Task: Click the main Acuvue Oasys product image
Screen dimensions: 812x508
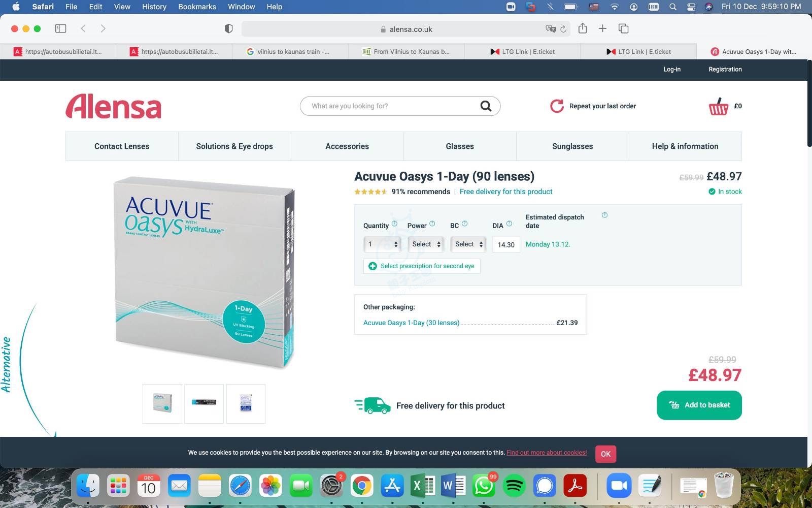Action: pos(204,272)
